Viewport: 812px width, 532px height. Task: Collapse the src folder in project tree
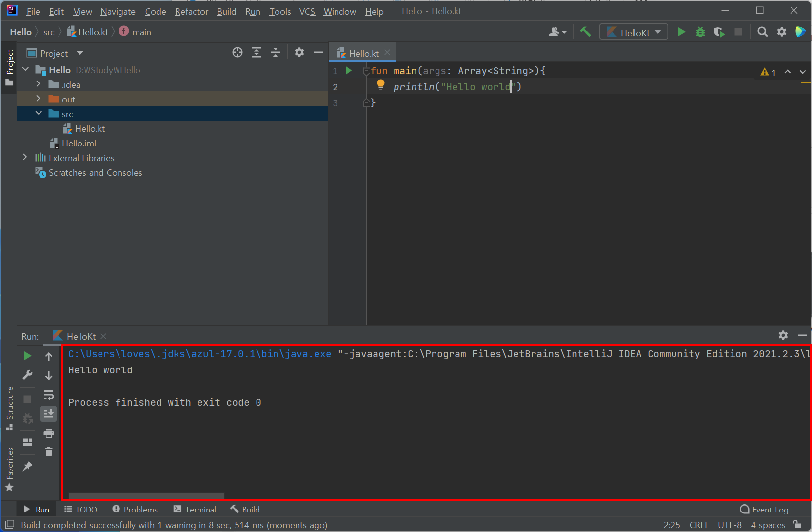tap(39, 114)
